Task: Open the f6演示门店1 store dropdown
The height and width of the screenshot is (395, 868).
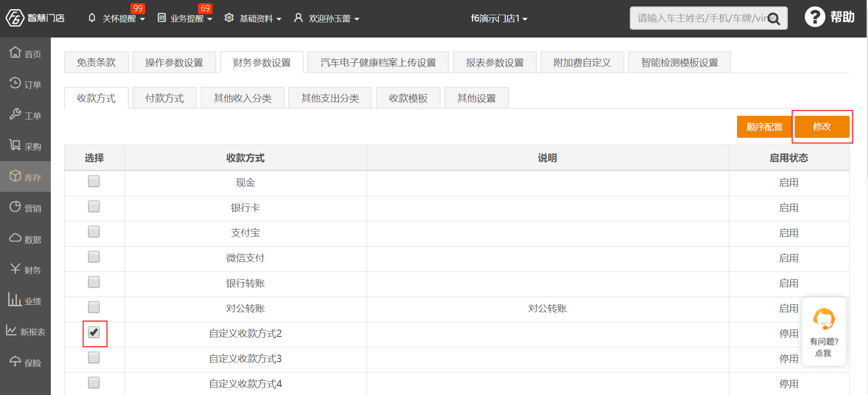Action: (499, 18)
